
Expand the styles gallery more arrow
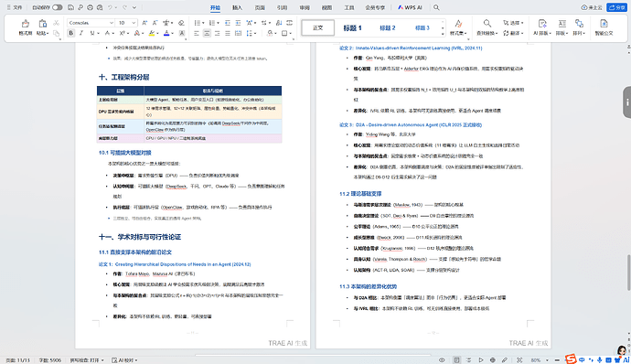pos(443,34)
